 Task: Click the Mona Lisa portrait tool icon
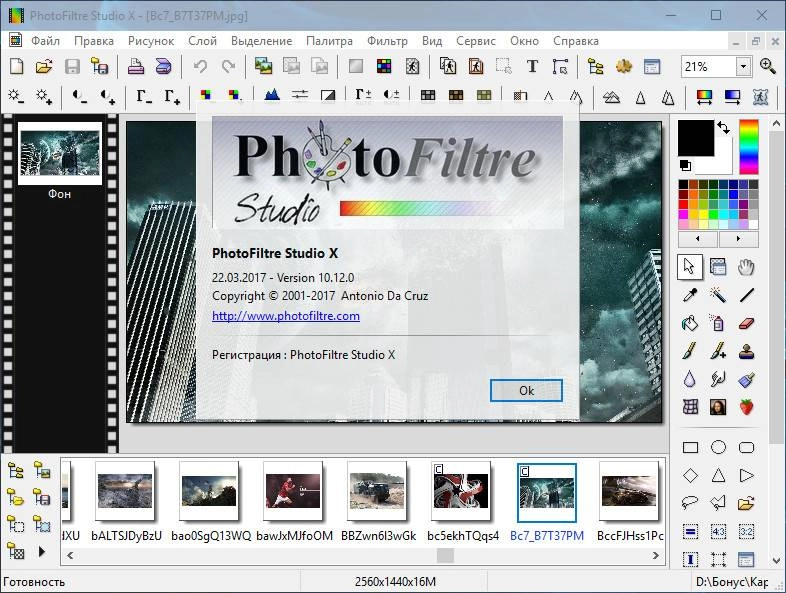[718, 407]
